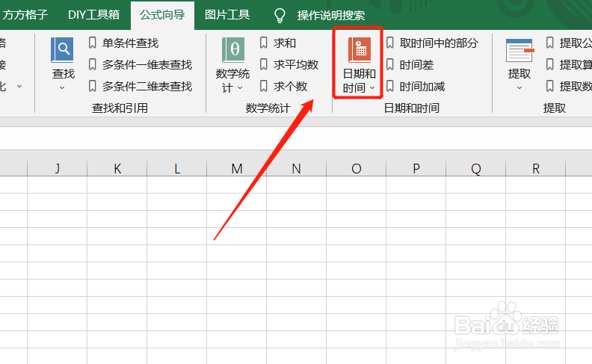Click the 操作说明搜索 search box

point(330,16)
